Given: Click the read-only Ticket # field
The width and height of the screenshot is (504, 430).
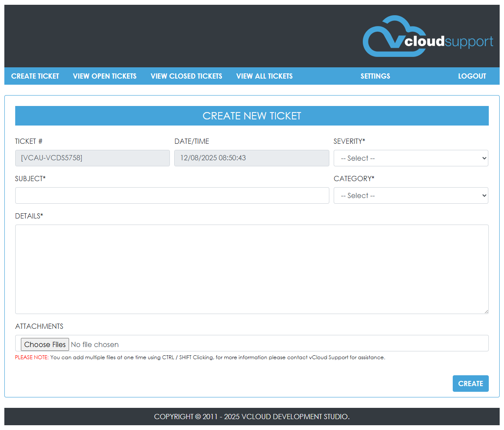Looking at the screenshot, I should pos(92,158).
